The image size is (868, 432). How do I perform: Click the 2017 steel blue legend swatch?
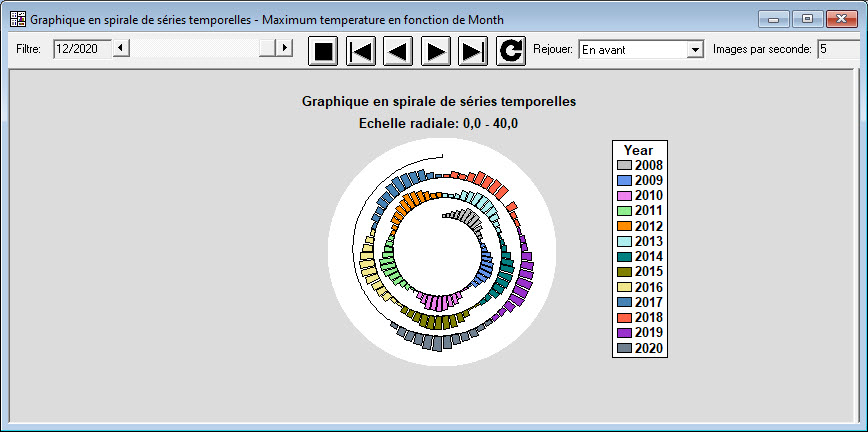pyautogui.click(x=624, y=303)
